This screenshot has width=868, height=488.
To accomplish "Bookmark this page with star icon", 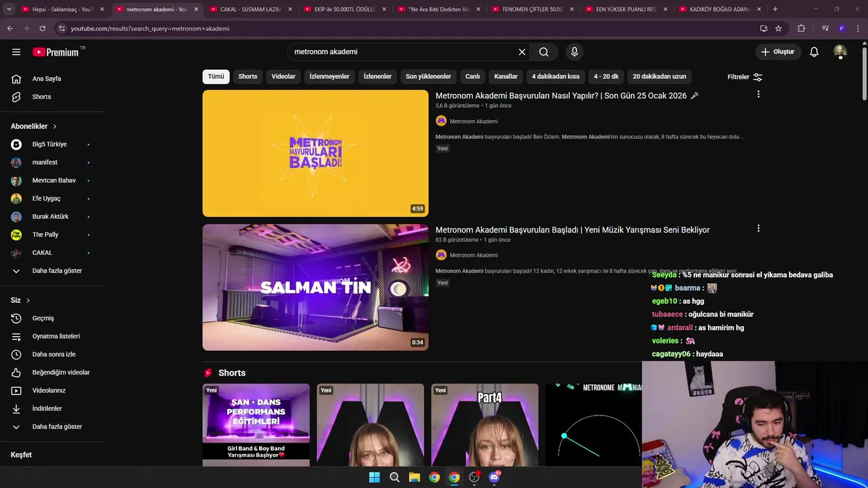I will click(x=778, y=28).
